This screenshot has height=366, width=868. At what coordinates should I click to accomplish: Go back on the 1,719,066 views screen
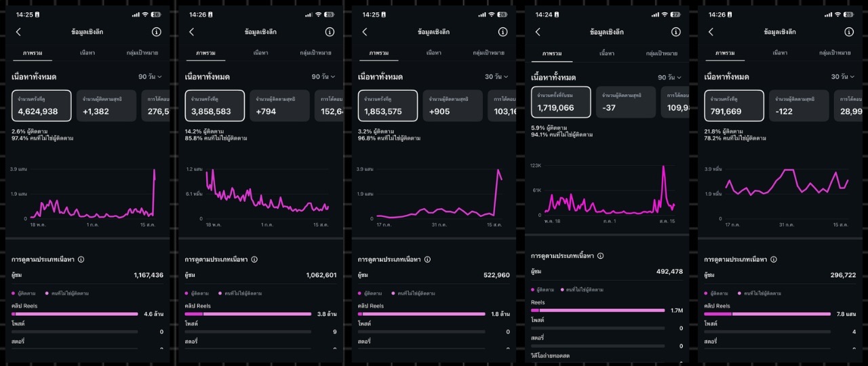[538, 32]
